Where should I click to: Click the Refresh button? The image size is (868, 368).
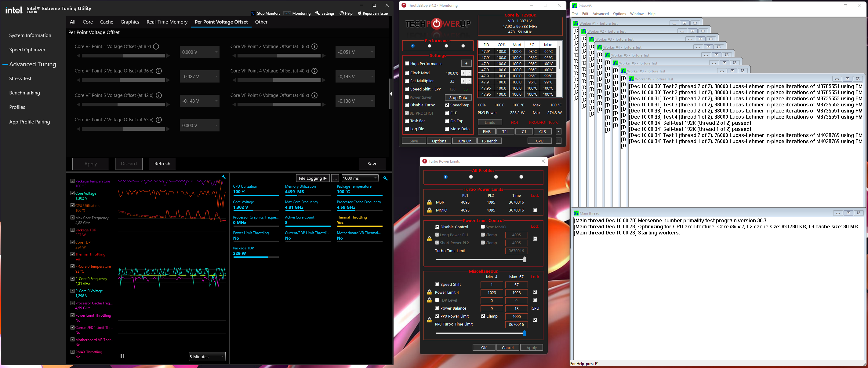162,164
